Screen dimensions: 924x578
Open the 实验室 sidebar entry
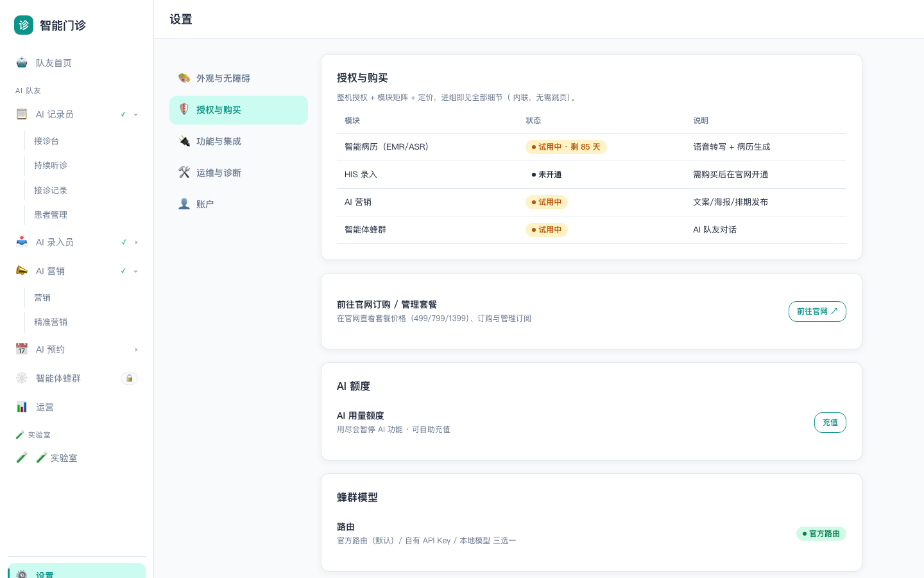tap(76, 458)
